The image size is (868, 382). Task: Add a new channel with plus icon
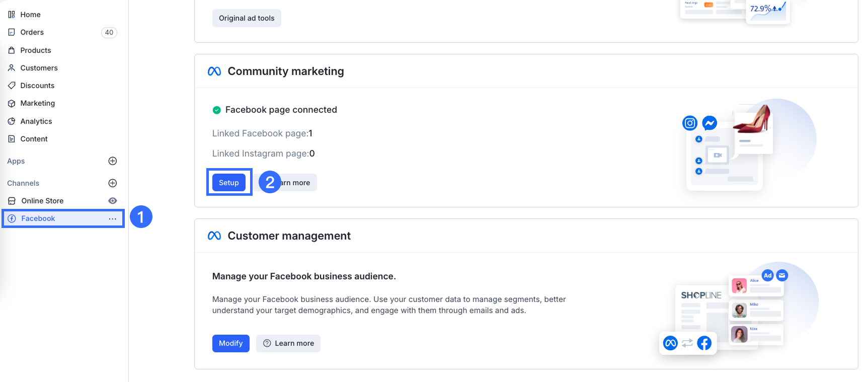tap(113, 183)
